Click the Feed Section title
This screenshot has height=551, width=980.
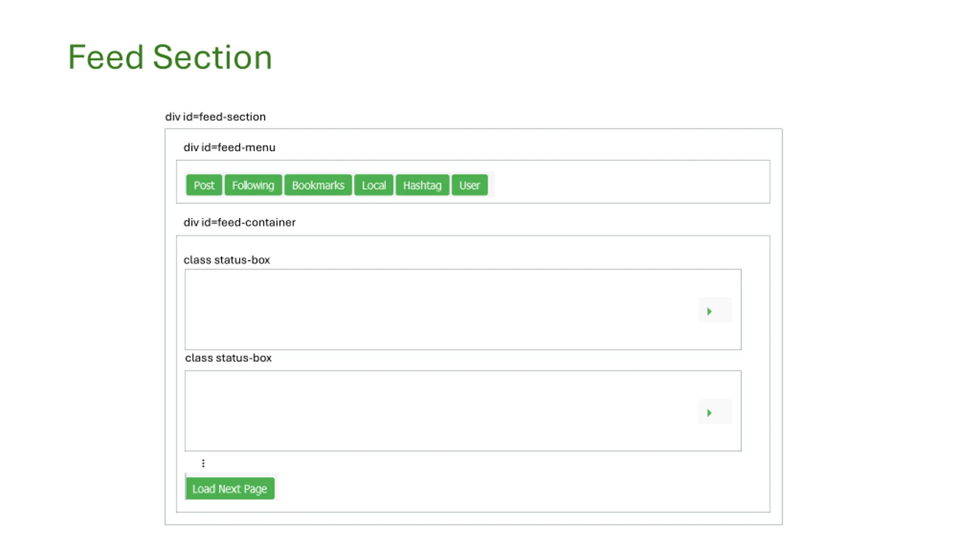pyautogui.click(x=170, y=57)
